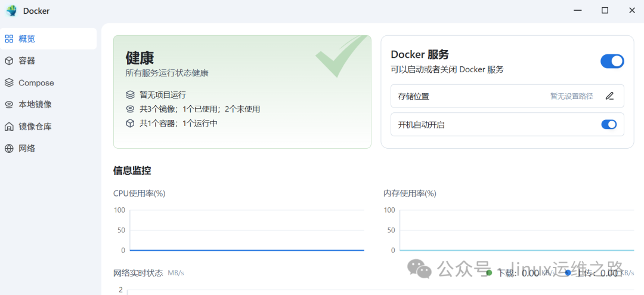Screen dimensions: 644x295
Task: Click the cube icon beside 共1个容器
Action: pos(130,123)
